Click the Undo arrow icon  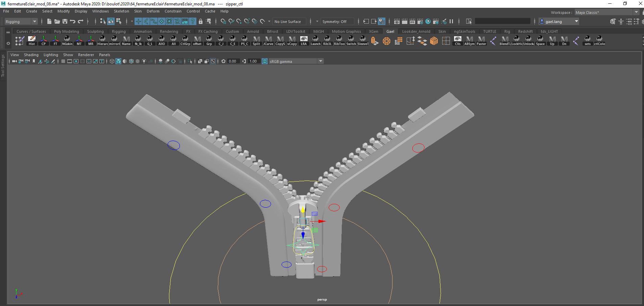(73, 21)
